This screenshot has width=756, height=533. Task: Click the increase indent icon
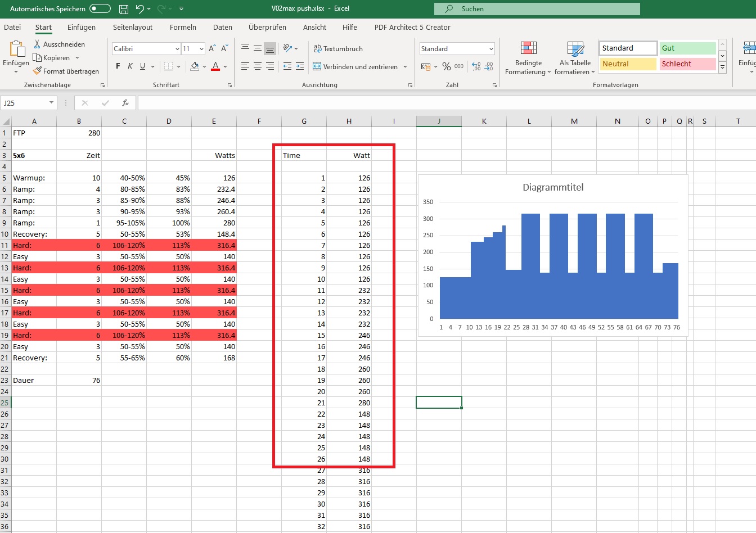(x=300, y=66)
